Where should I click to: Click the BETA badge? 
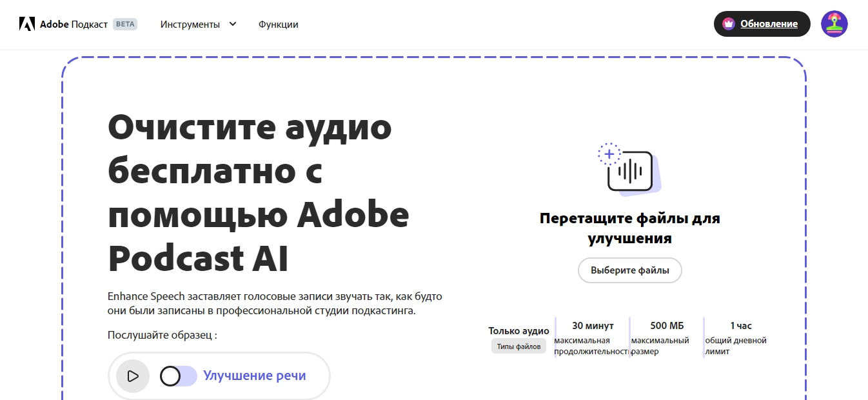125,24
